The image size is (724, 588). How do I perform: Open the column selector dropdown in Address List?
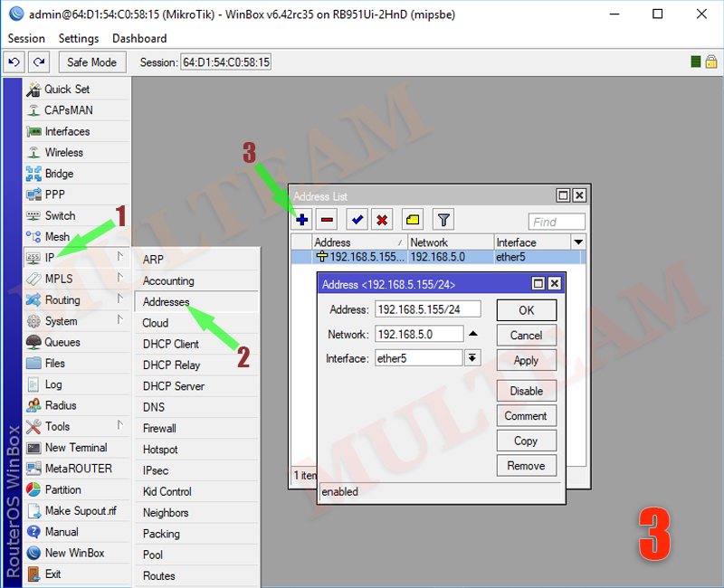pos(578,242)
